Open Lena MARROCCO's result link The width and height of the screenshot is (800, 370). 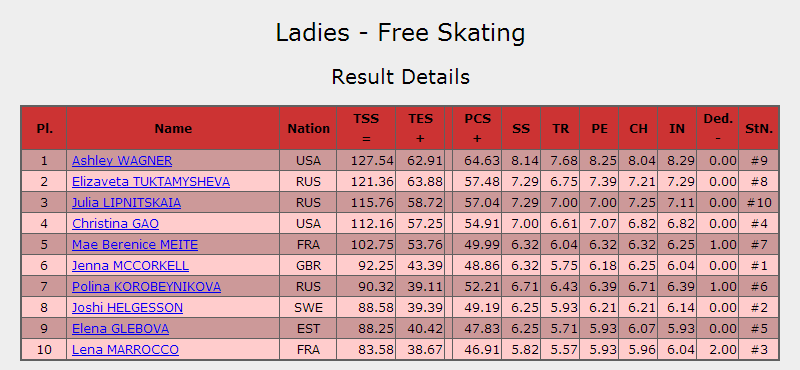(x=126, y=350)
